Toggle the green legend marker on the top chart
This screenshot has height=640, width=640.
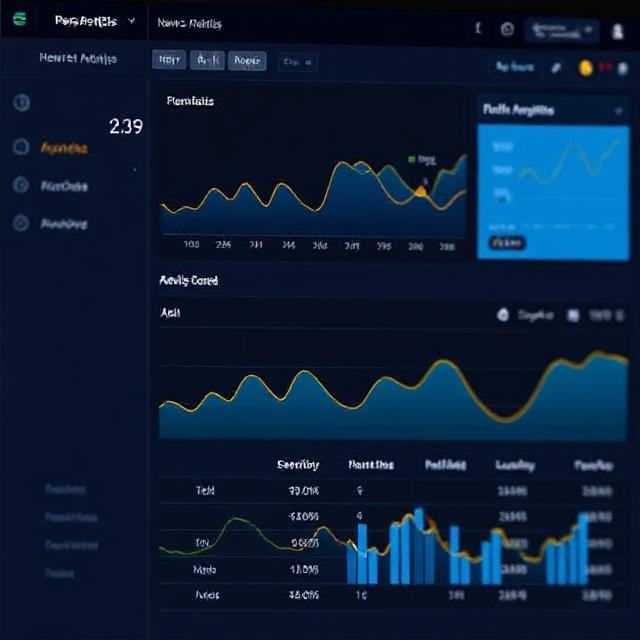point(411,158)
